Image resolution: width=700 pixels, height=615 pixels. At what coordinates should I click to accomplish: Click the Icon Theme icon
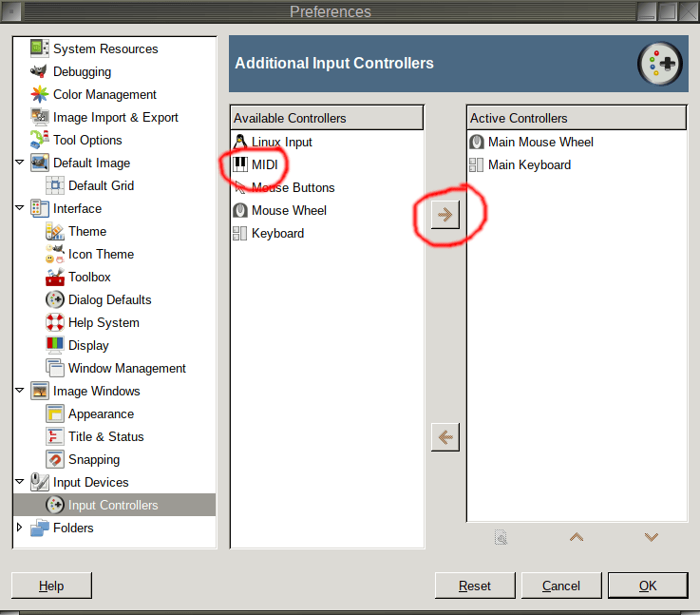[54, 254]
